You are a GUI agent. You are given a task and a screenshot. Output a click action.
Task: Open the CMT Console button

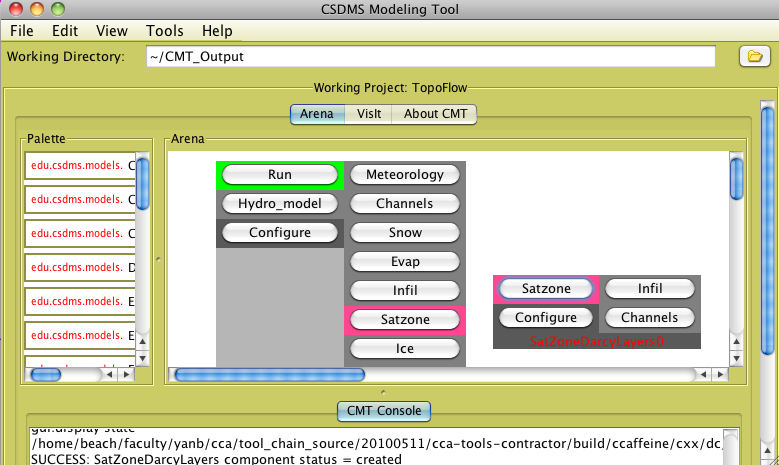point(384,411)
